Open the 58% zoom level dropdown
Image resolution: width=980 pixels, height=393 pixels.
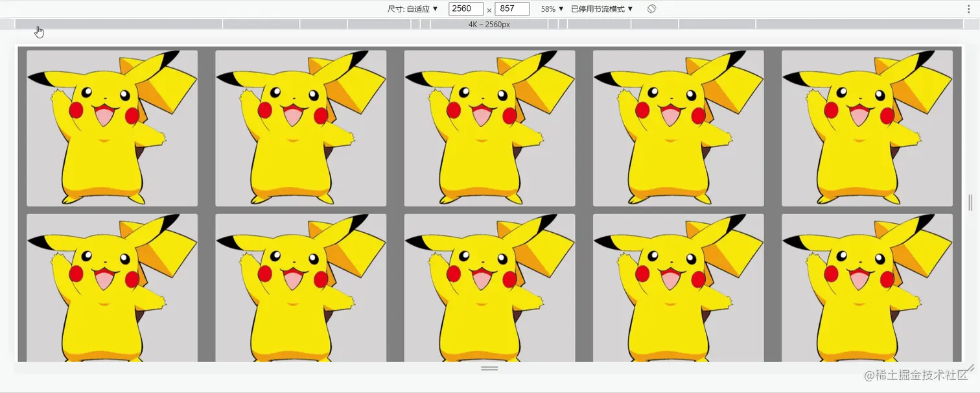[552, 8]
